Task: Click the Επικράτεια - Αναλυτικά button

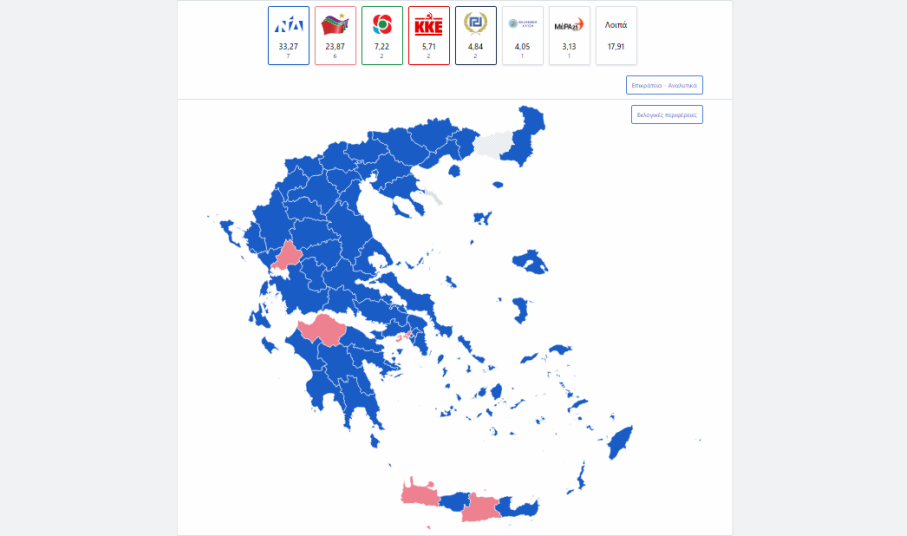Action: coord(664,85)
